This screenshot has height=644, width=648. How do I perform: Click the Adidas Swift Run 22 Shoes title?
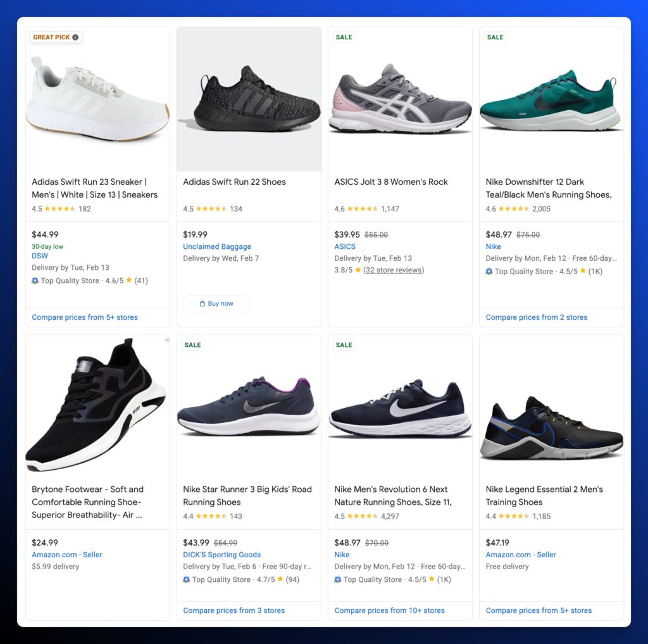tap(234, 182)
